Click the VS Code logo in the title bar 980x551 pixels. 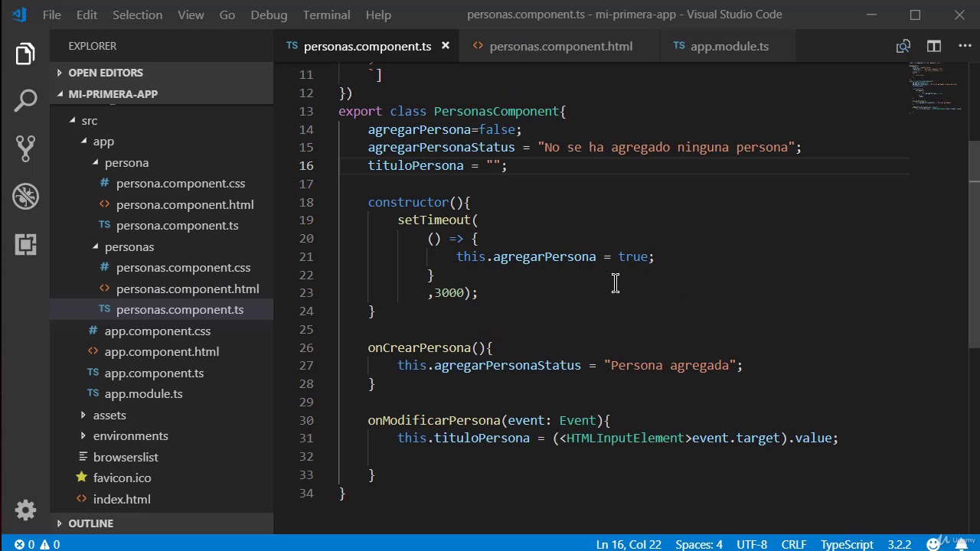pyautogui.click(x=18, y=15)
